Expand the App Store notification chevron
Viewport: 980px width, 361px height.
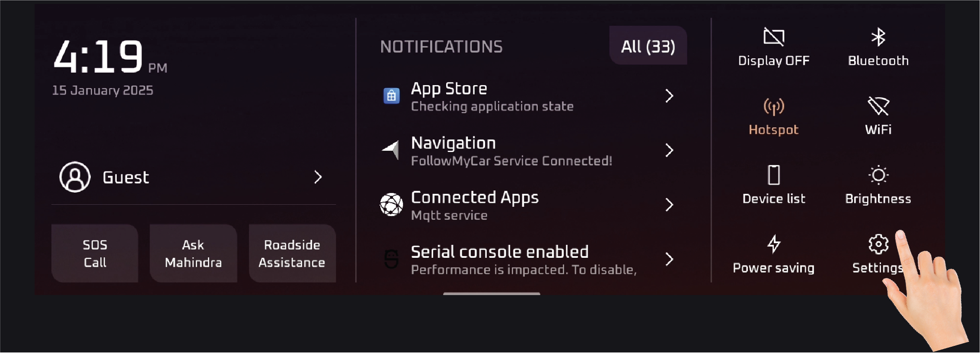(x=669, y=96)
